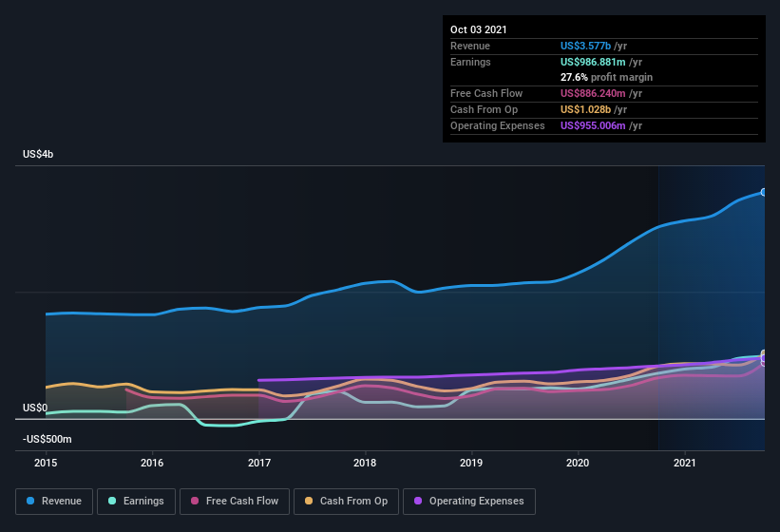Click the US$3.577b revenue value
The height and width of the screenshot is (532, 780).
pyautogui.click(x=585, y=46)
